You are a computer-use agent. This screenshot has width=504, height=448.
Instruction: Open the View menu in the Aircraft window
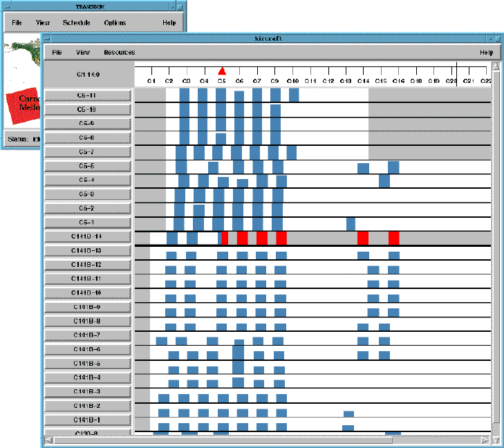click(83, 53)
